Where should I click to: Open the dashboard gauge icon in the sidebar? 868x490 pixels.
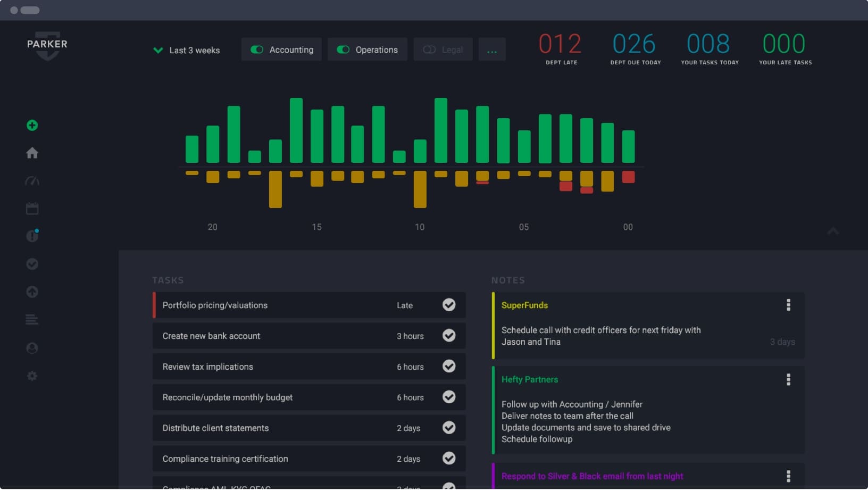tap(32, 181)
